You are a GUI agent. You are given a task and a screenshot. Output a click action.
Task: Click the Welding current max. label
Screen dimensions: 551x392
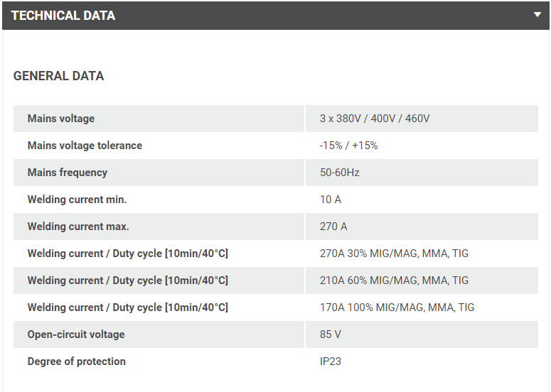[x=78, y=227]
